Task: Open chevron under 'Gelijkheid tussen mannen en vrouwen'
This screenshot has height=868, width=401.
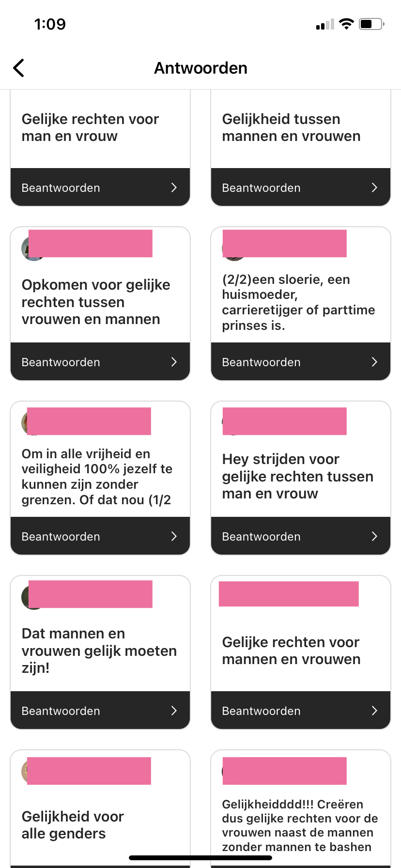Action: point(374,187)
